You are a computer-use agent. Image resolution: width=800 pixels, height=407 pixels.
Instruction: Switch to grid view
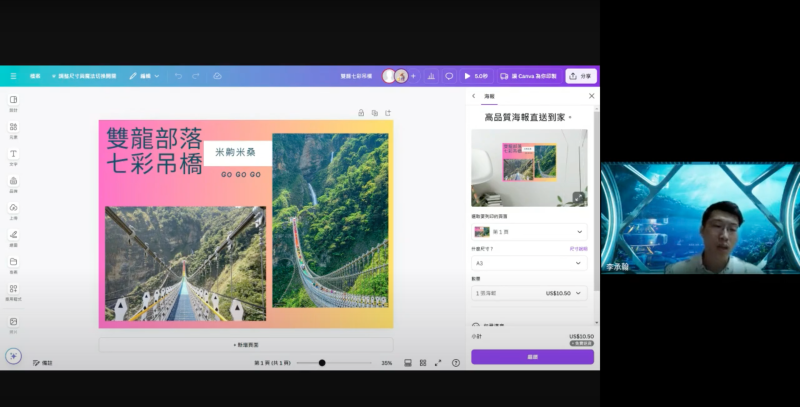pyautogui.click(x=423, y=363)
